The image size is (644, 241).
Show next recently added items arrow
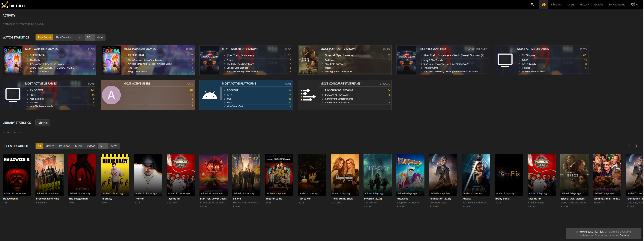tap(637, 146)
